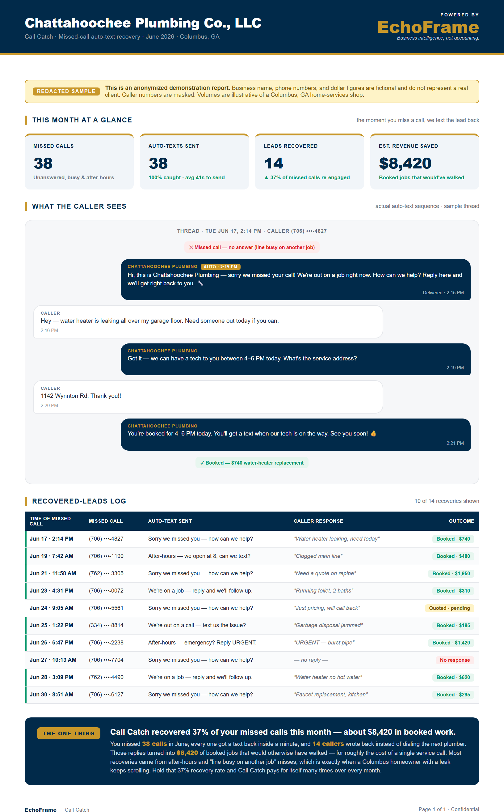The height and width of the screenshot is (812, 504).
Task: Click the Booked $740 water-heater replacement pill
Action: (252, 463)
